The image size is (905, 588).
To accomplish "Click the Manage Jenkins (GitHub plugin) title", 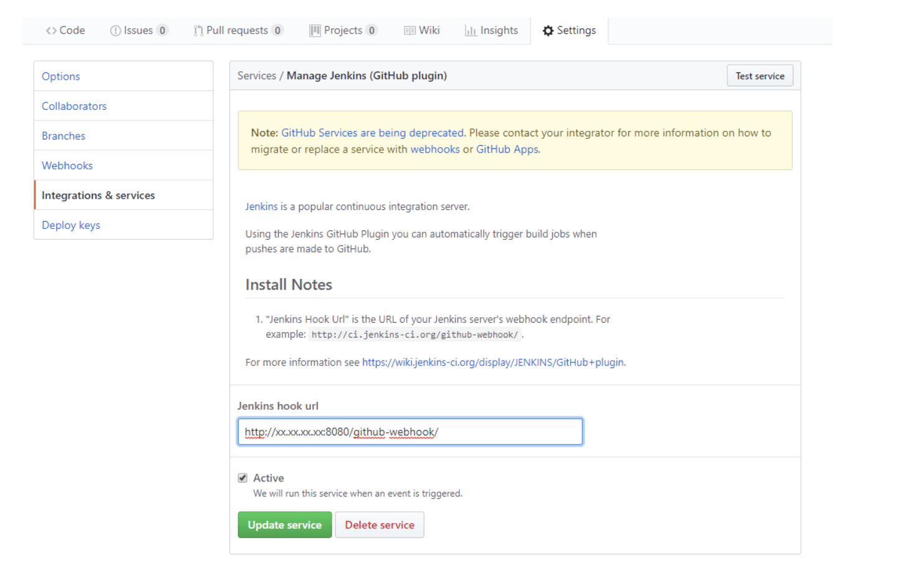I will pyautogui.click(x=366, y=75).
